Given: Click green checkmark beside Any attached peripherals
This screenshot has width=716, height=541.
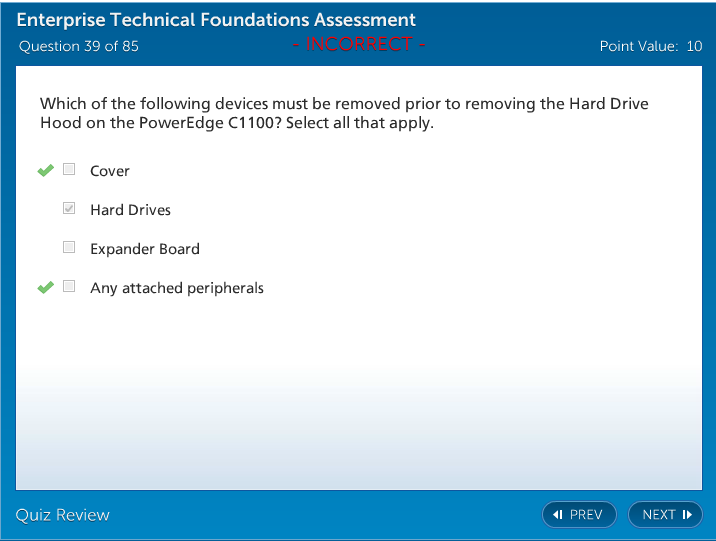Looking at the screenshot, I should point(45,288).
